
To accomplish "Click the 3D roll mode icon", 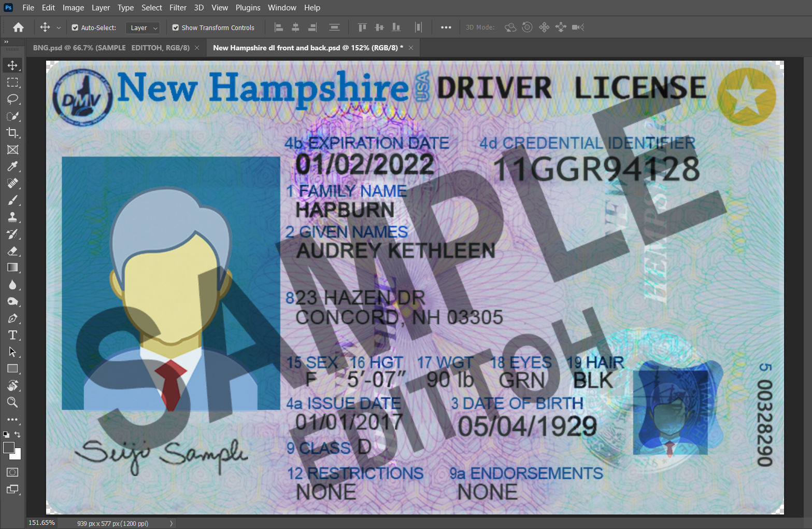I will pos(527,27).
